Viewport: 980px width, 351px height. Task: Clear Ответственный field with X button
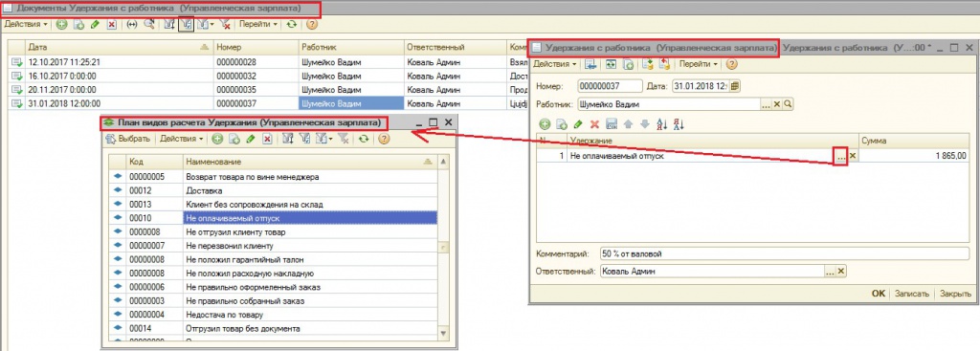840,271
